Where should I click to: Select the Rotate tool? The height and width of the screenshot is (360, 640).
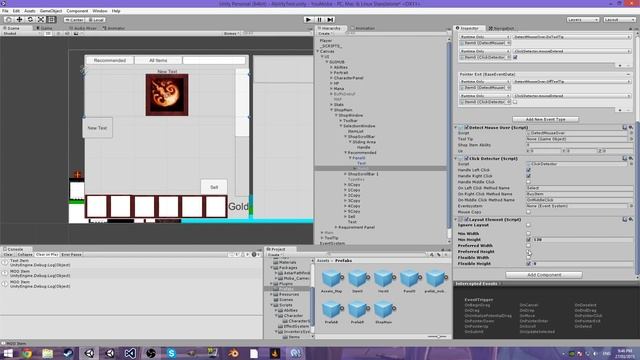30,20
